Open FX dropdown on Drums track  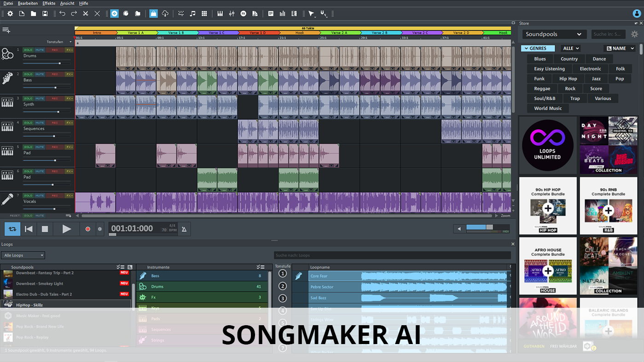point(69,50)
